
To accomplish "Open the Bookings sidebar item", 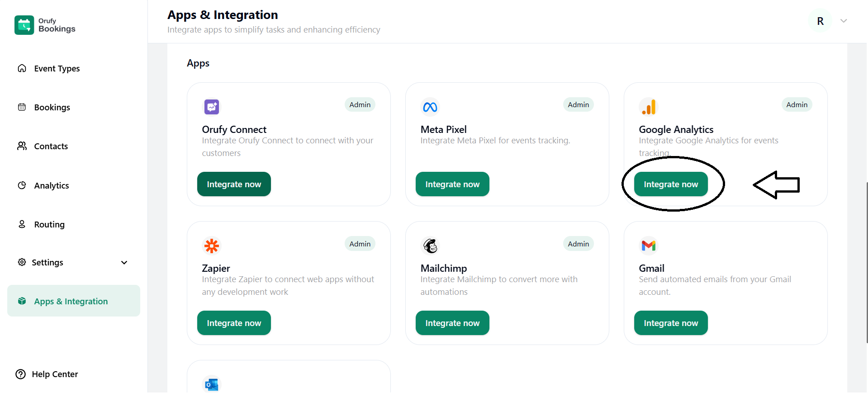I will point(52,108).
